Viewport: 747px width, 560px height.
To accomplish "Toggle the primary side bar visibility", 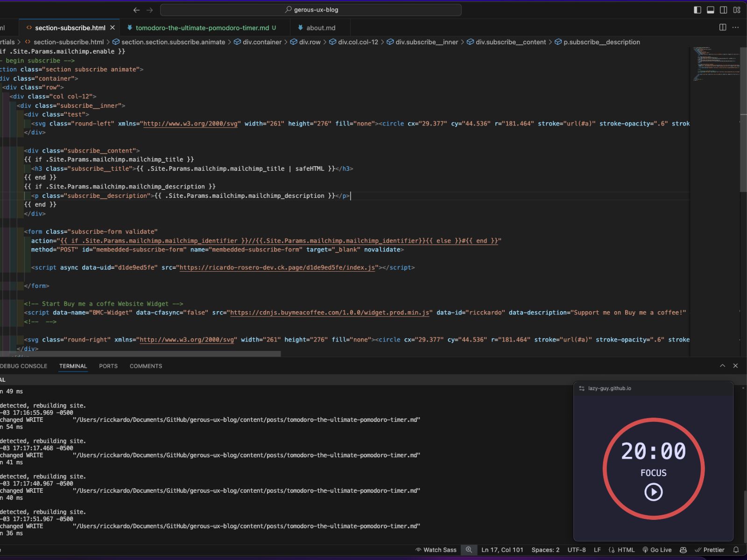I will (x=698, y=10).
